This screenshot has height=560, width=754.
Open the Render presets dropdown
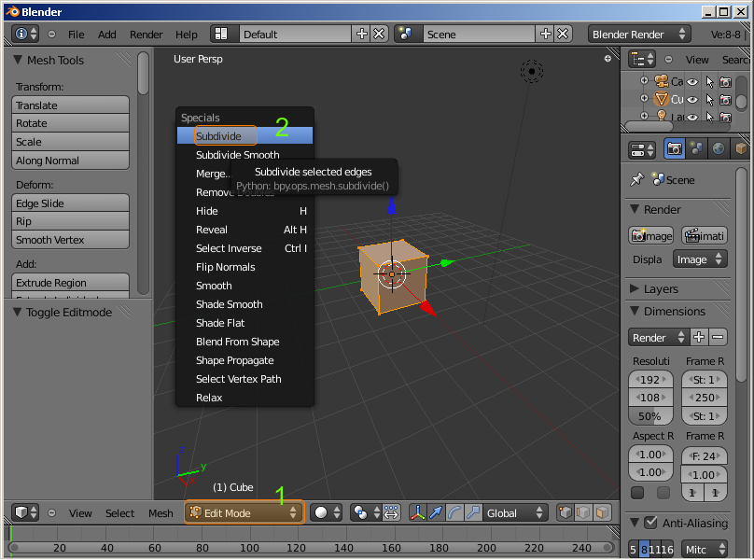coord(659,337)
